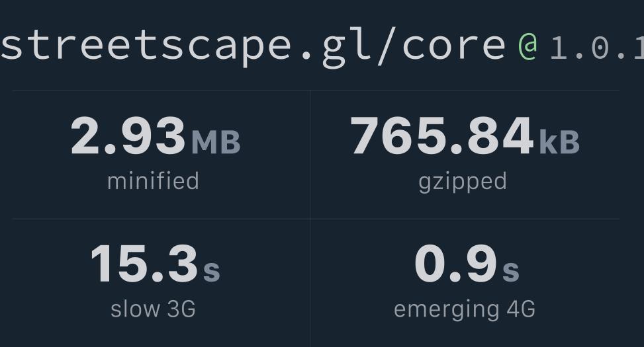Select the slow 3G label

coord(153,309)
